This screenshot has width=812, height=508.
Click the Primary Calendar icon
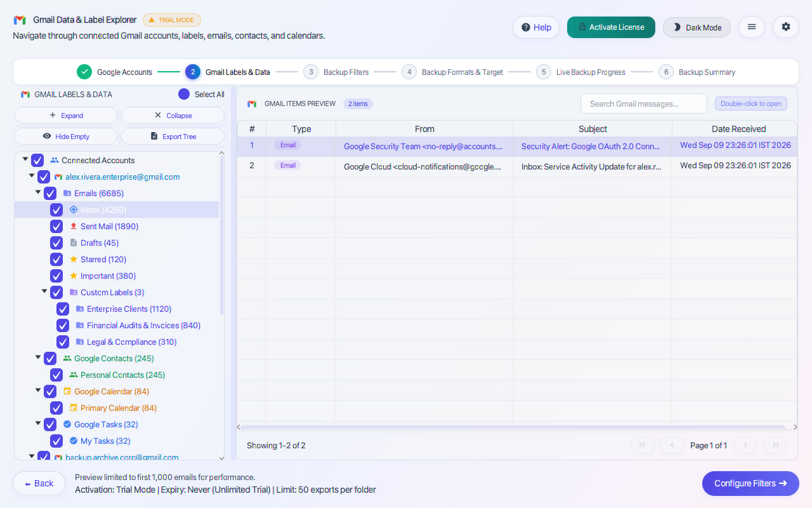tap(73, 408)
